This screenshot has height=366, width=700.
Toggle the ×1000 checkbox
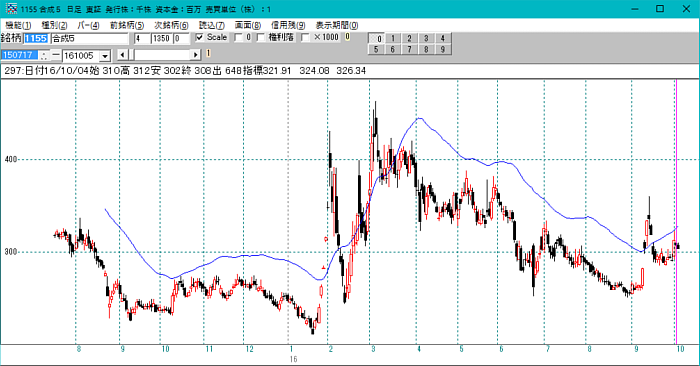coord(305,37)
